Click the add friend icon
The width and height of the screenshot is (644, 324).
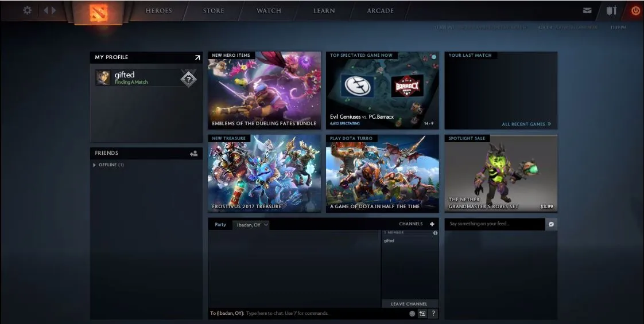[194, 153]
